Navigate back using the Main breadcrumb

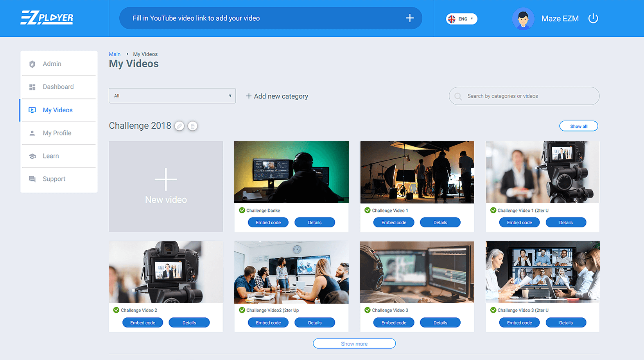115,54
